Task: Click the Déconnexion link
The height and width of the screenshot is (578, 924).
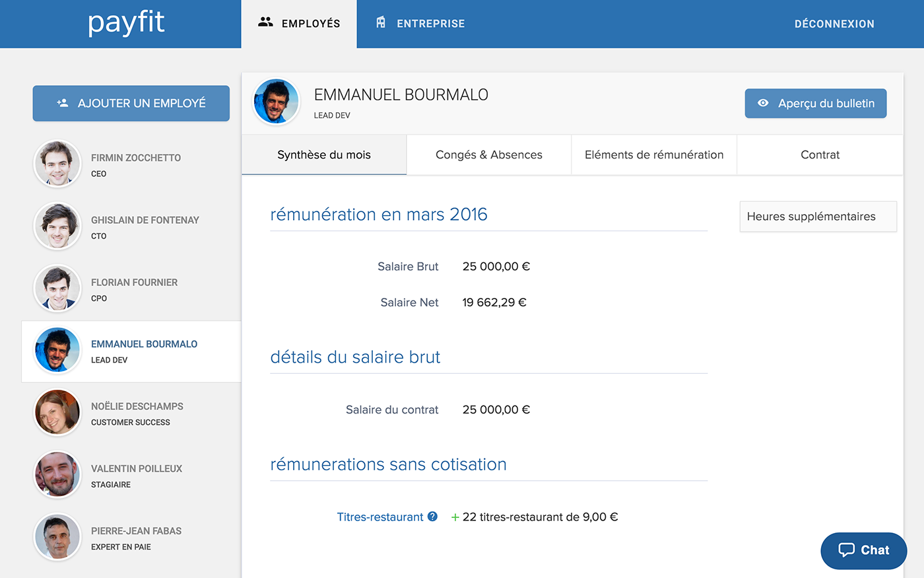Action: click(x=834, y=24)
